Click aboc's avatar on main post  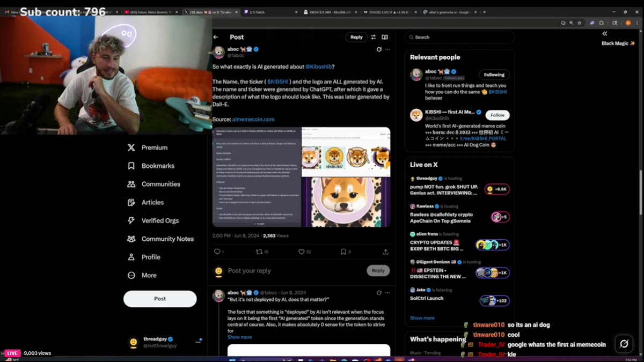[218, 52]
